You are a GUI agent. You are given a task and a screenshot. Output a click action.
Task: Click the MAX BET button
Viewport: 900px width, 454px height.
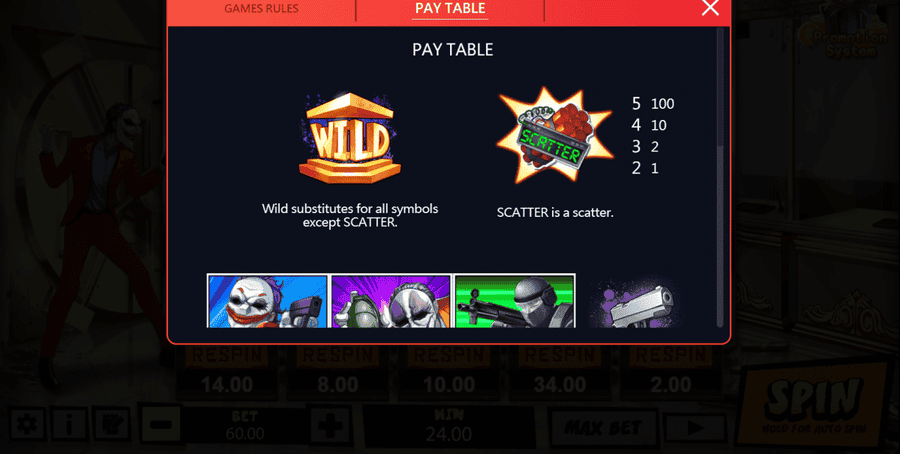(603, 427)
